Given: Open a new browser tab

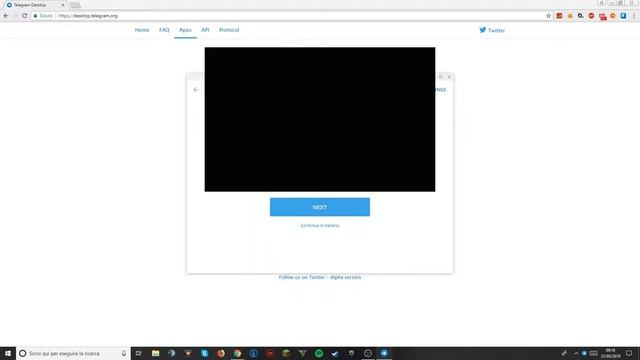Looking at the screenshot, I should tap(75, 5).
